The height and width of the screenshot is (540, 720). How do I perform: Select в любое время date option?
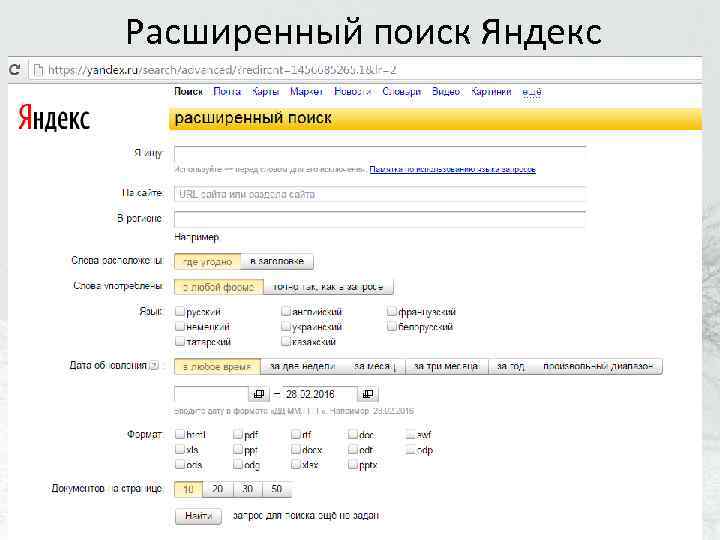click(217, 366)
